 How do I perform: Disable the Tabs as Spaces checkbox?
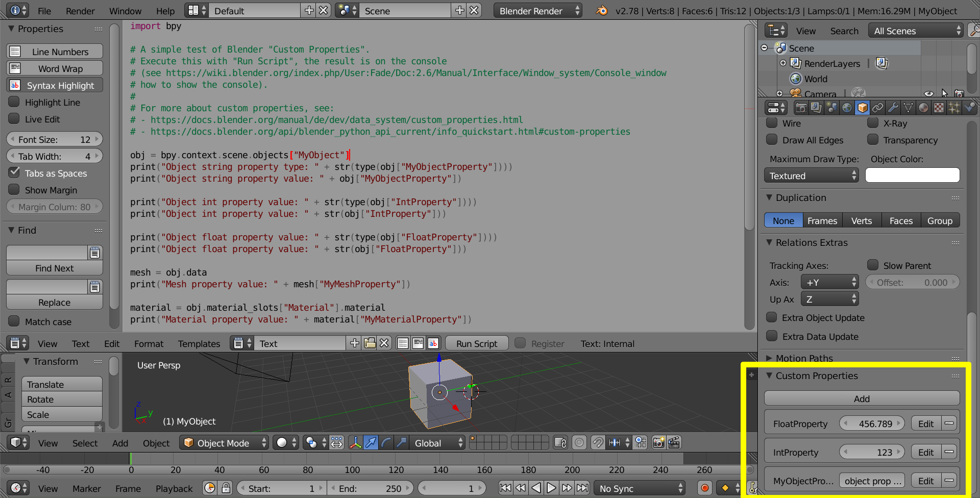14,173
